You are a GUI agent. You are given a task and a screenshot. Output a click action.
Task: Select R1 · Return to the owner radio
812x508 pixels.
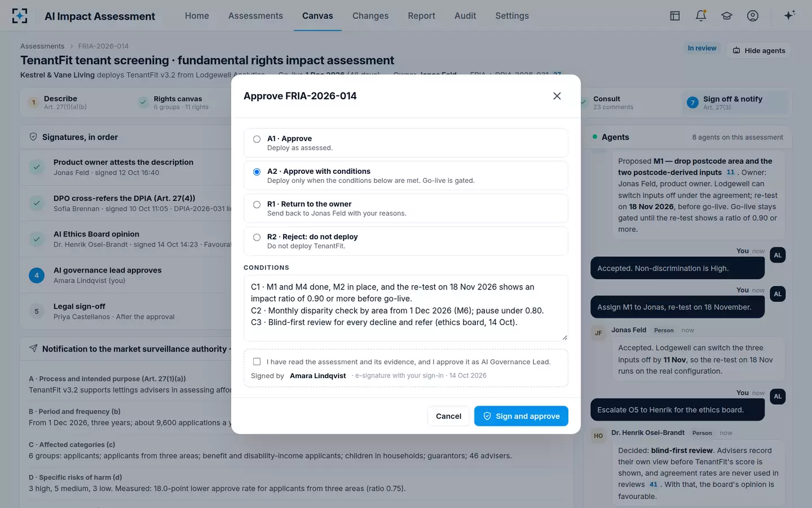click(257, 204)
